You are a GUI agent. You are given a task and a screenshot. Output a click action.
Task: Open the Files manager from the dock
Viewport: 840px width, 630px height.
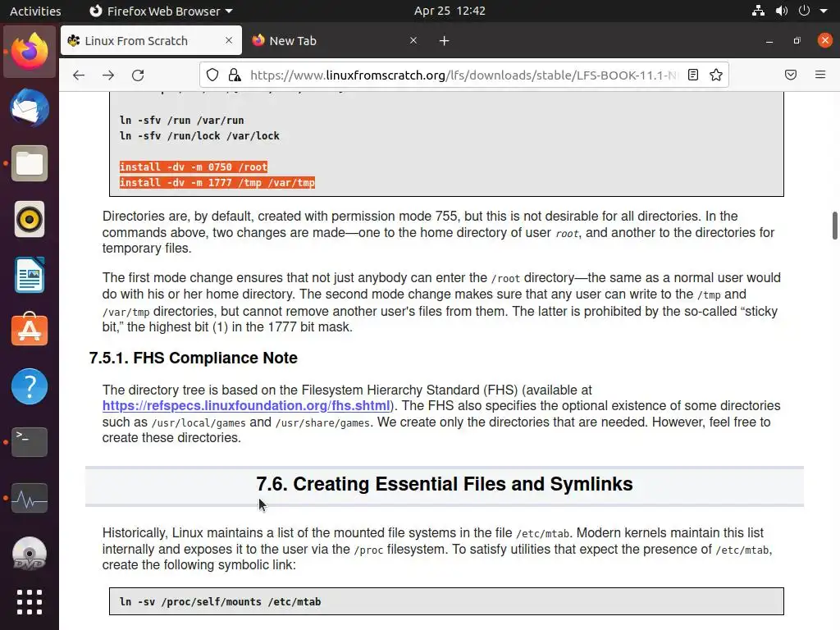click(x=30, y=163)
